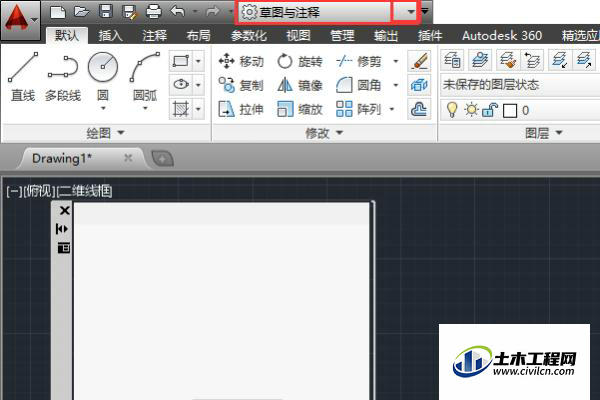600x400 pixels.
Task: Toggle layer 0 freeze sun icon
Action: [x=471, y=110]
